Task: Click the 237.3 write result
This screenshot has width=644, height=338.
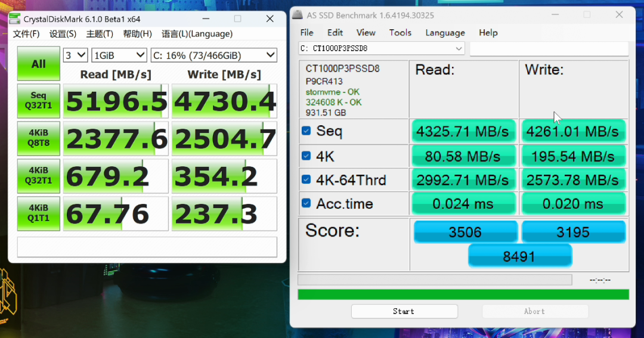Action: pyautogui.click(x=224, y=213)
